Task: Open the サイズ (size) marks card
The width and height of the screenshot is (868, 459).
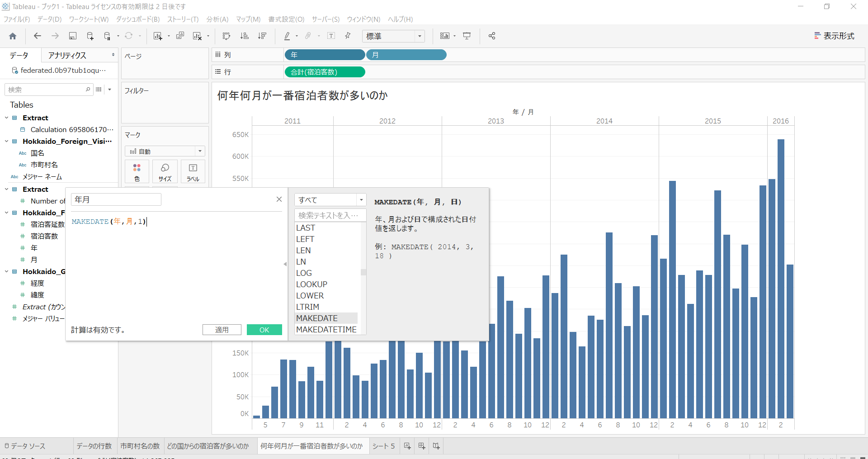Action: [165, 172]
